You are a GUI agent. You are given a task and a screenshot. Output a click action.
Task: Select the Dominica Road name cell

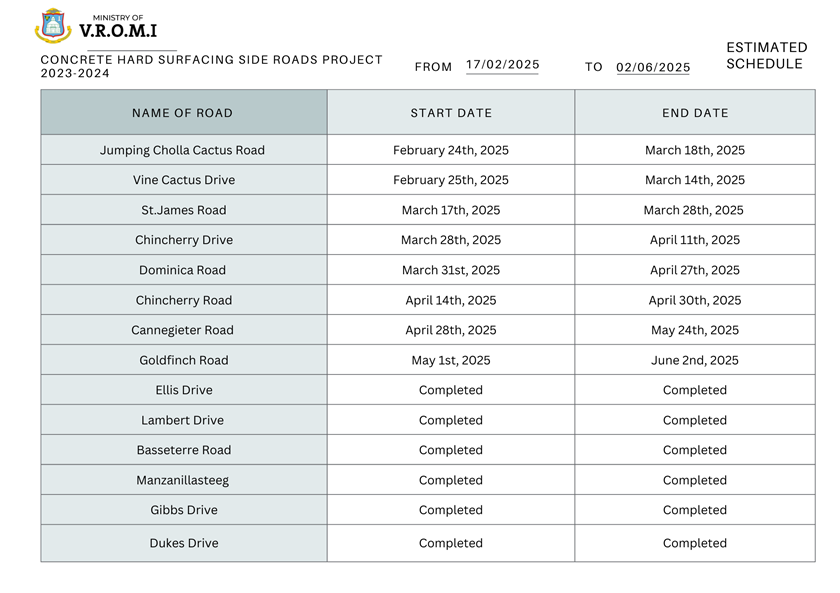184,270
